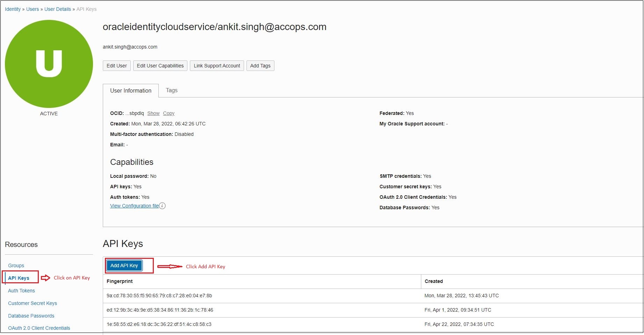Show the full OCID value
Viewport: 644px width, 335px height.
pyautogui.click(x=153, y=113)
